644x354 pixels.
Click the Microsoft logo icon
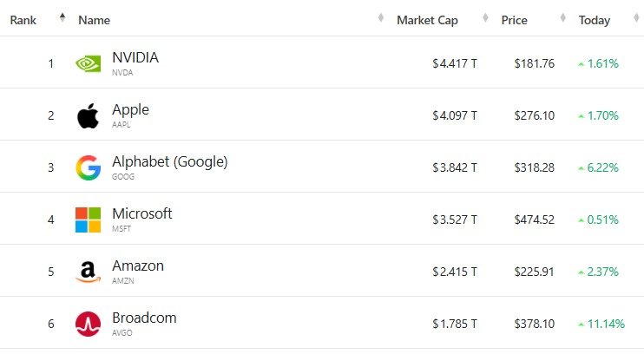click(88, 220)
